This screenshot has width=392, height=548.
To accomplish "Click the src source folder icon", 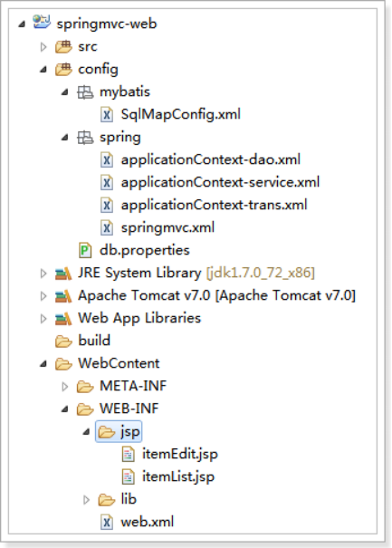I will pyautogui.click(x=63, y=46).
